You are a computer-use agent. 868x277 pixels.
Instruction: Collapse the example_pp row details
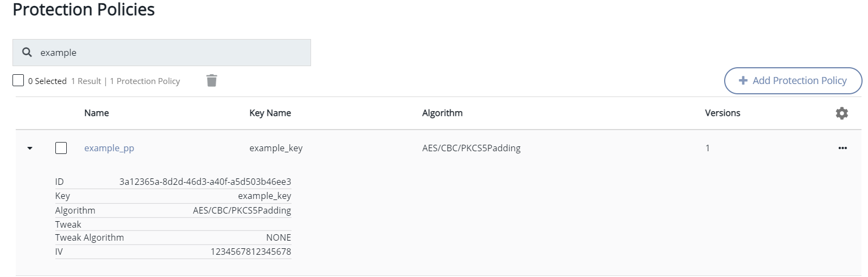point(30,148)
